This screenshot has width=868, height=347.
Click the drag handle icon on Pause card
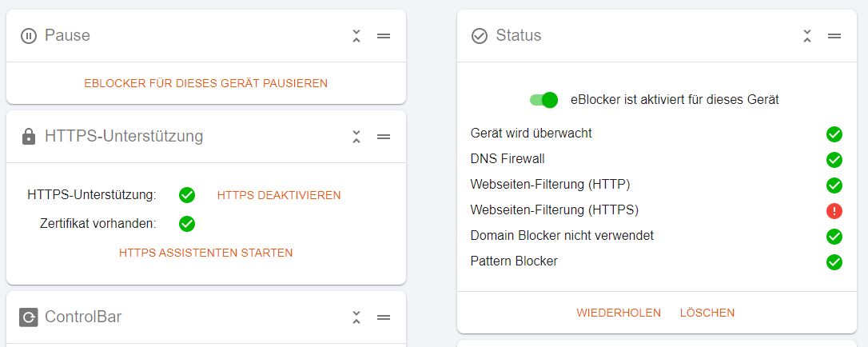(384, 36)
